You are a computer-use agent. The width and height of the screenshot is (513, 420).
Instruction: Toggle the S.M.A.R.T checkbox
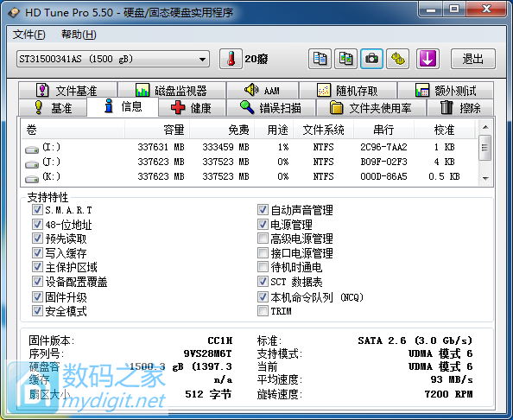coord(37,209)
